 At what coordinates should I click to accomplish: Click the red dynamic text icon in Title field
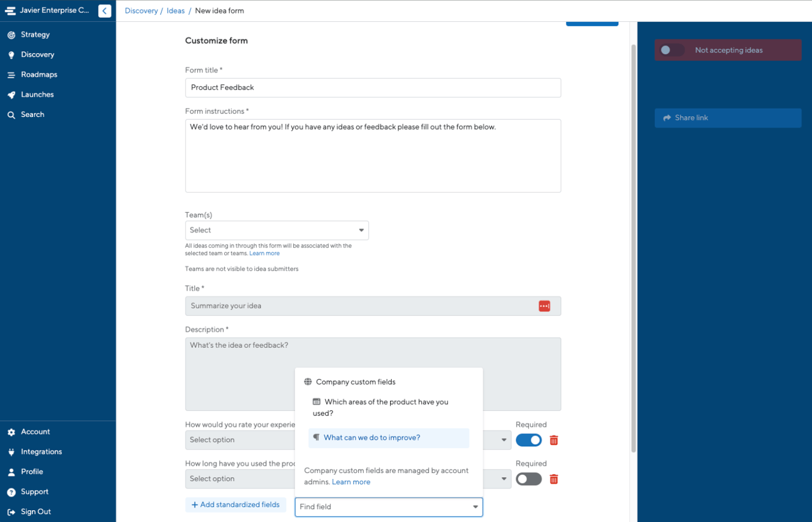pos(544,306)
